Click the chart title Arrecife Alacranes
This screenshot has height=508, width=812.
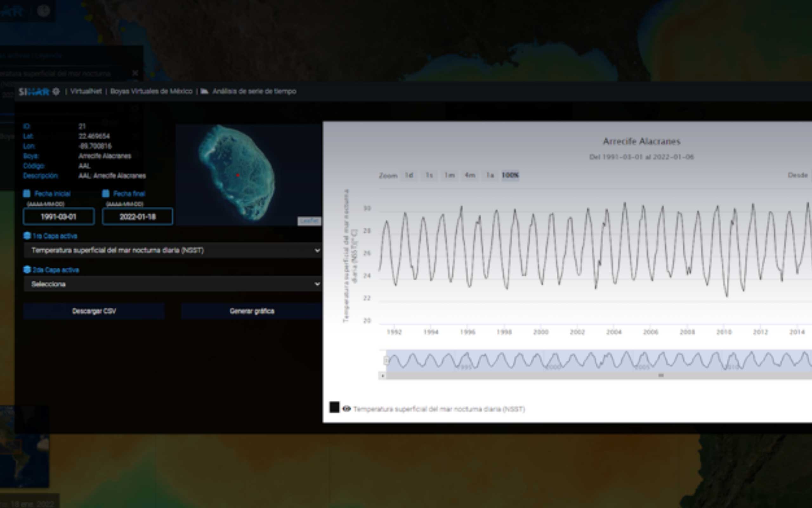pyautogui.click(x=642, y=142)
